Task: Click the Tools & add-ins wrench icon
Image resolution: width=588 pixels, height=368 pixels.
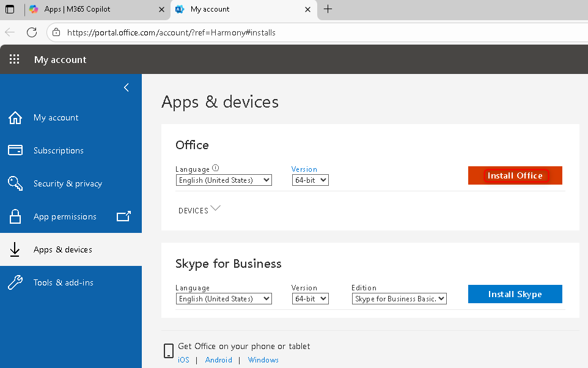Action: pos(15,282)
